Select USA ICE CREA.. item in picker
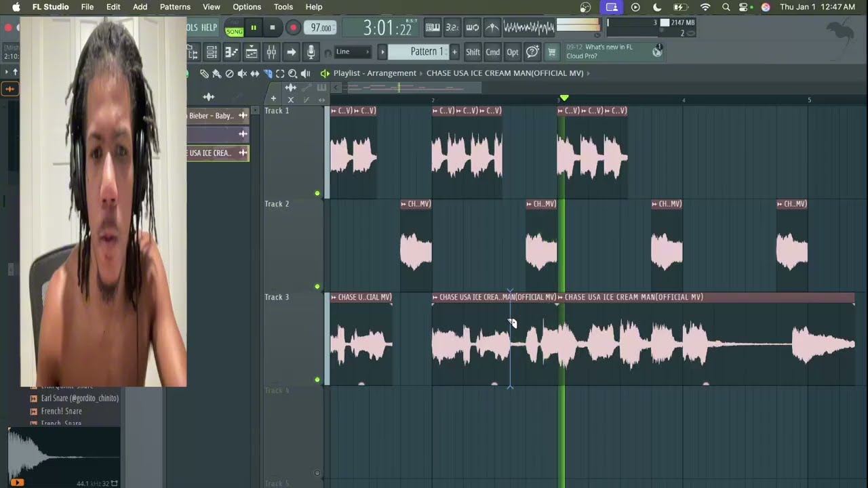Image resolution: width=868 pixels, height=488 pixels. [218, 153]
